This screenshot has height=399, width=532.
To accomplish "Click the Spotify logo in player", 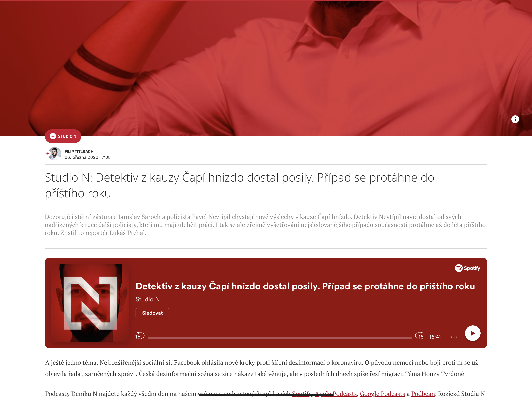I will point(467,268).
